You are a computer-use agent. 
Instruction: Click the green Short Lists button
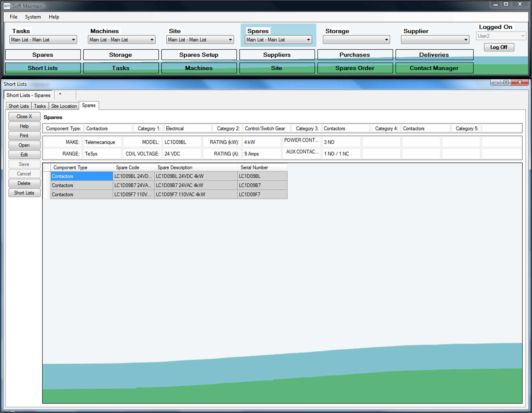point(43,68)
